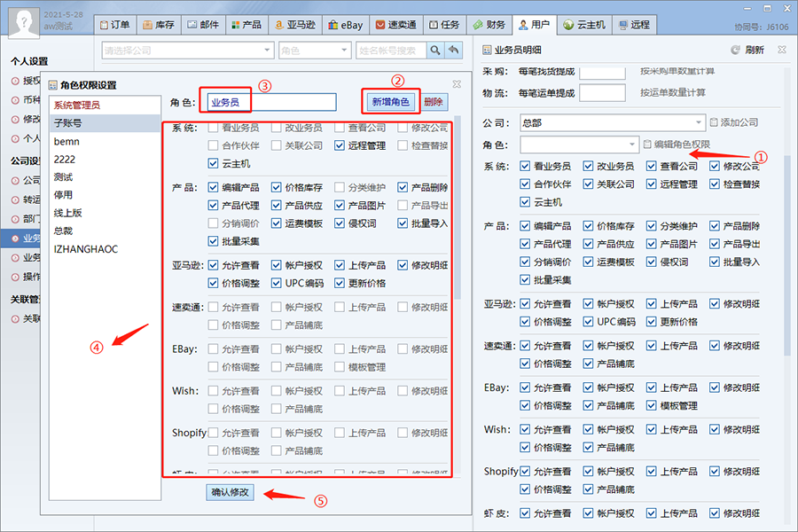Enable 分类维护 in the role permission dialog
This screenshot has height=532, width=798.
[340, 187]
